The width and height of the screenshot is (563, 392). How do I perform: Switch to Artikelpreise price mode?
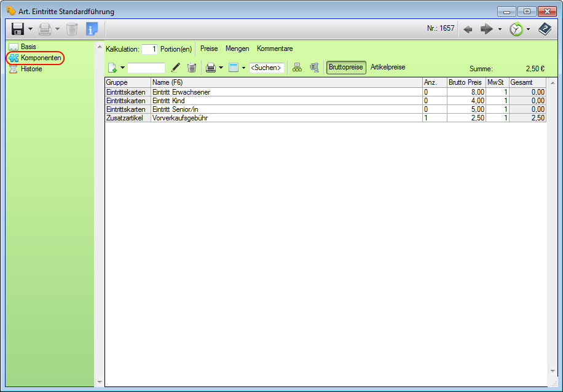[x=387, y=68]
